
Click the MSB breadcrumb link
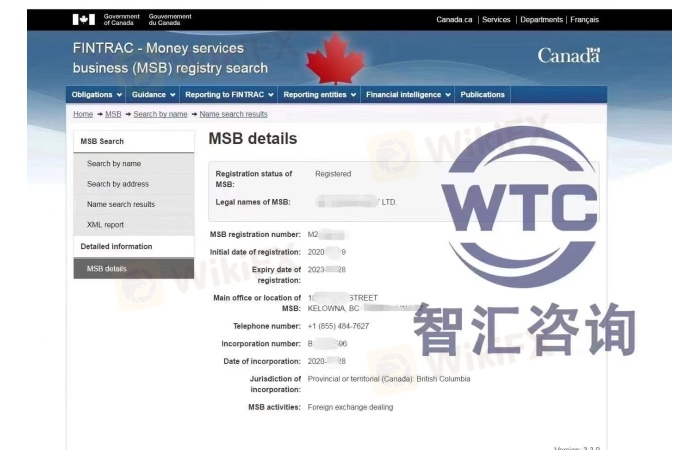point(113,114)
